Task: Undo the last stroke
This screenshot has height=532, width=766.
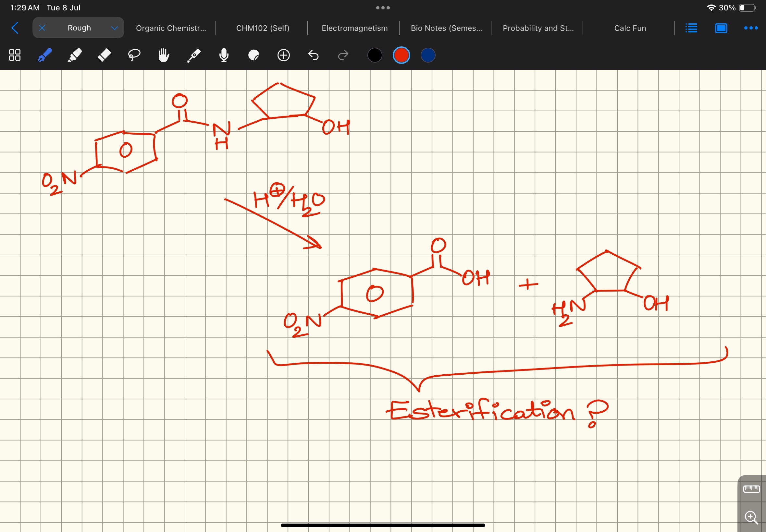Action: 313,55
